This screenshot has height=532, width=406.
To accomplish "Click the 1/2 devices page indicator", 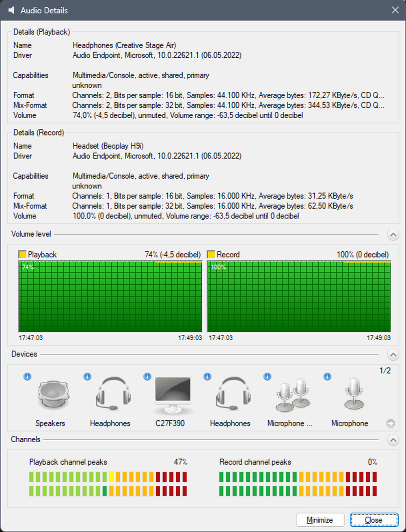I will tap(385, 370).
